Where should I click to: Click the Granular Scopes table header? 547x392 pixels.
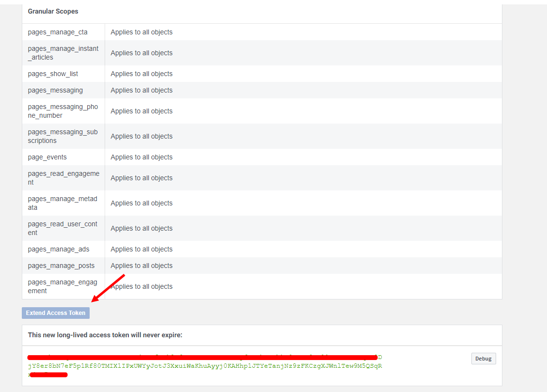53,11
